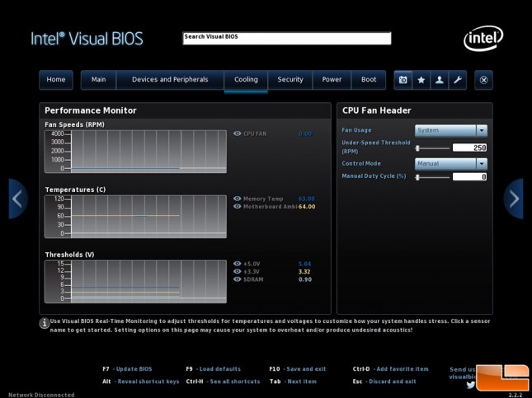Click the Save and exit shortcut
The height and width of the screenshot is (398, 532).
[x=298, y=369]
